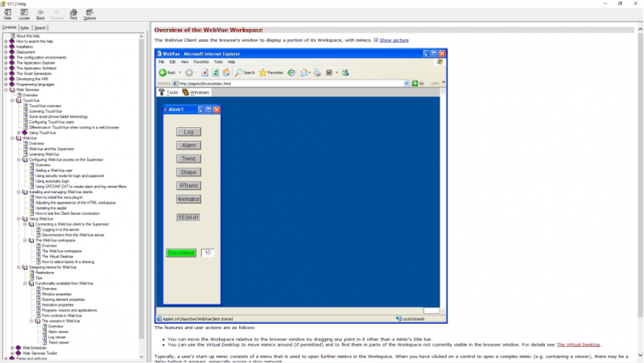Click the Print toolbar button
Image resolution: width=644 pixels, height=363 pixels.
coord(73,14)
